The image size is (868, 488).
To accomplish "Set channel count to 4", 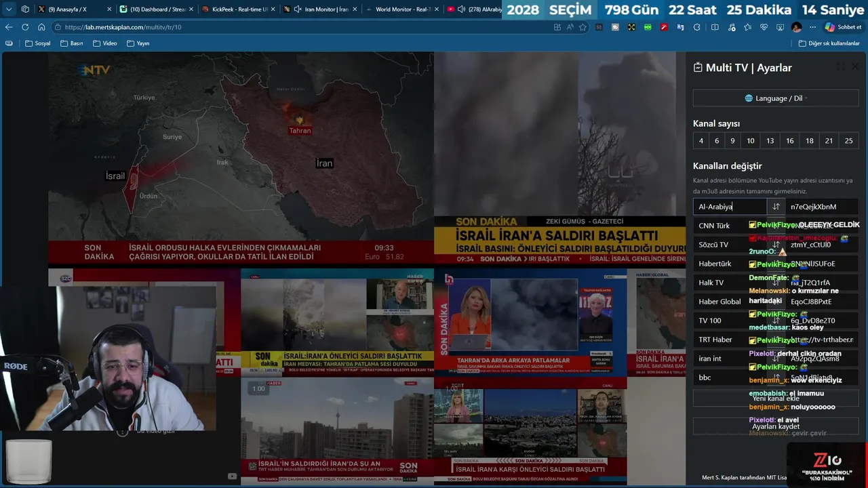I will [x=701, y=141].
